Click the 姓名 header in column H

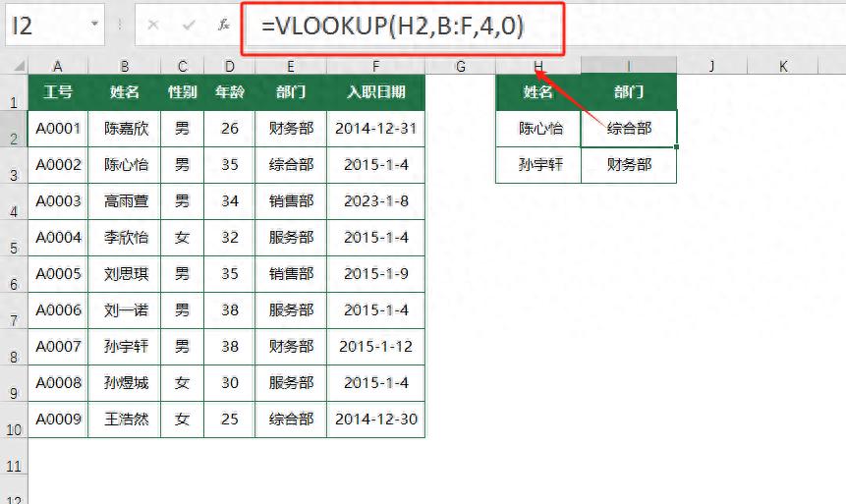(x=538, y=92)
